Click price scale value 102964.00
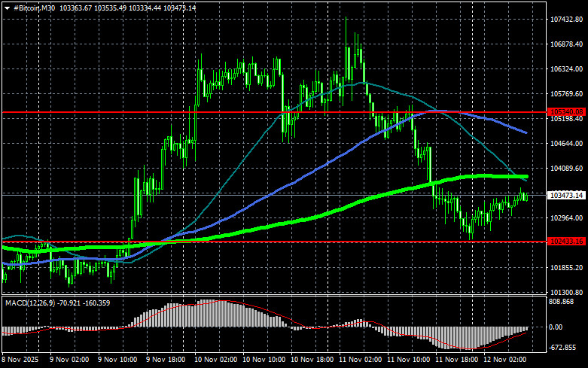Screen dimensions: 588x368 tap(566, 218)
